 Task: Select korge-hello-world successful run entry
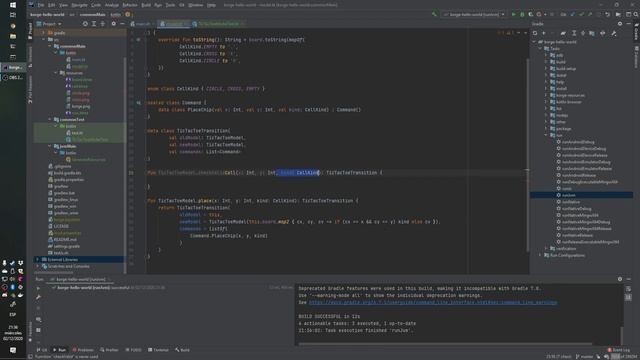pyautogui.click(x=108, y=288)
